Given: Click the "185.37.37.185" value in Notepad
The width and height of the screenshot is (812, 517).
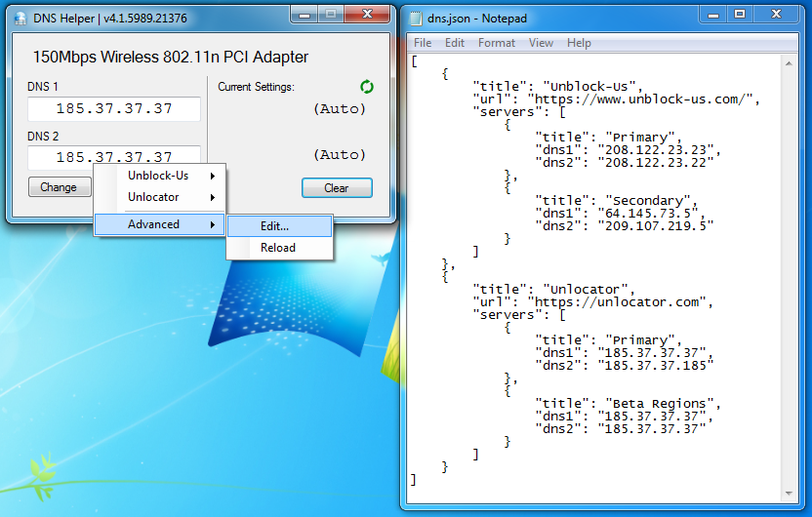Looking at the screenshot, I should [655, 366].
